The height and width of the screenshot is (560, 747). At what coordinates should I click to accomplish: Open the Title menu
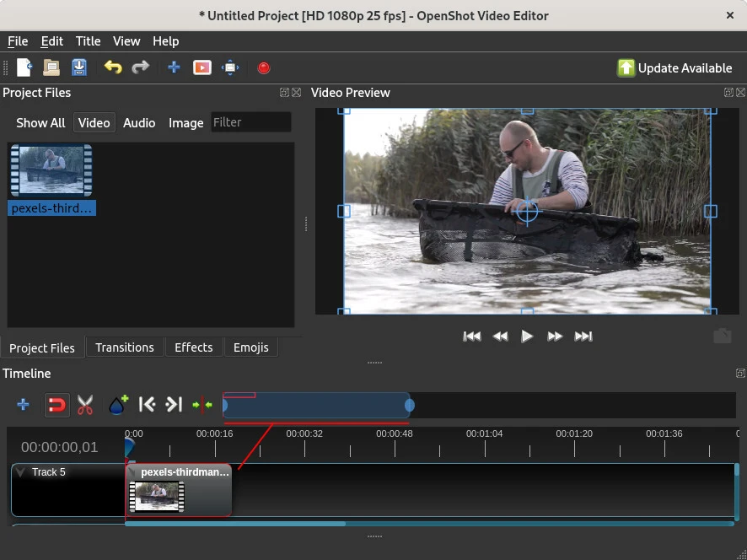pos(88,41)
